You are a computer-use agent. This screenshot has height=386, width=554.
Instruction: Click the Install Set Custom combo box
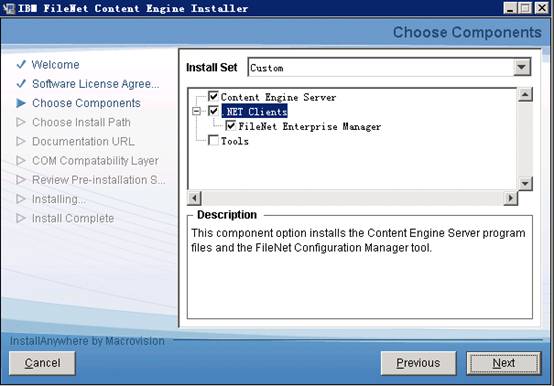pos(389,67)
